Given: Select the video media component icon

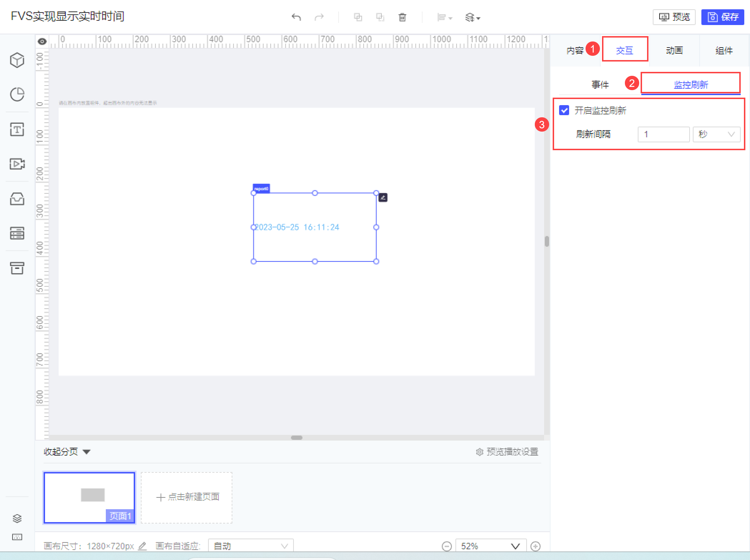Looking at the screenshot, I should pos(17,164).
